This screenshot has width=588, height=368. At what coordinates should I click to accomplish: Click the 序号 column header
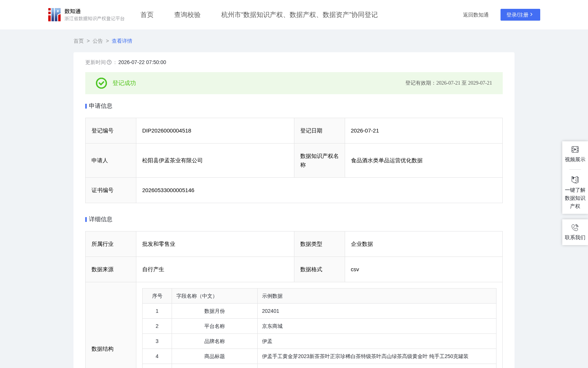coord(157,296)
